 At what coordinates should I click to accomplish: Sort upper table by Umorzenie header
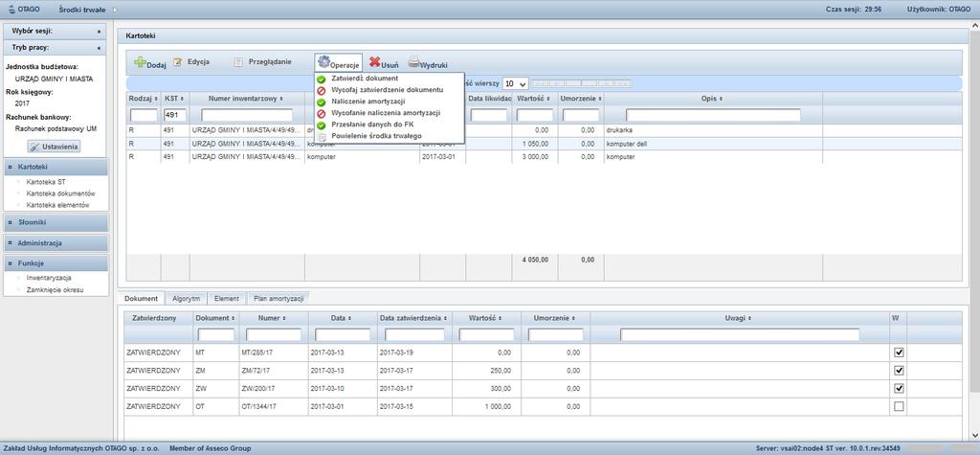coord(581,99)
